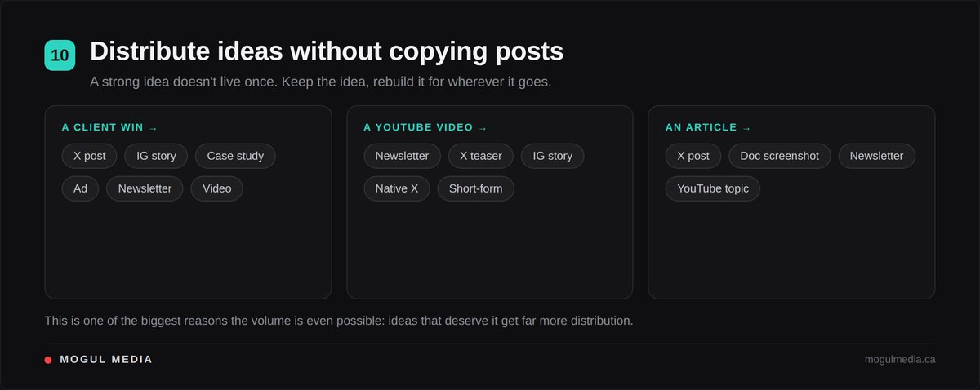Select the 'A CLIENT WIN →' card heading
Screen dimensions: 980x390
[109, 127]
